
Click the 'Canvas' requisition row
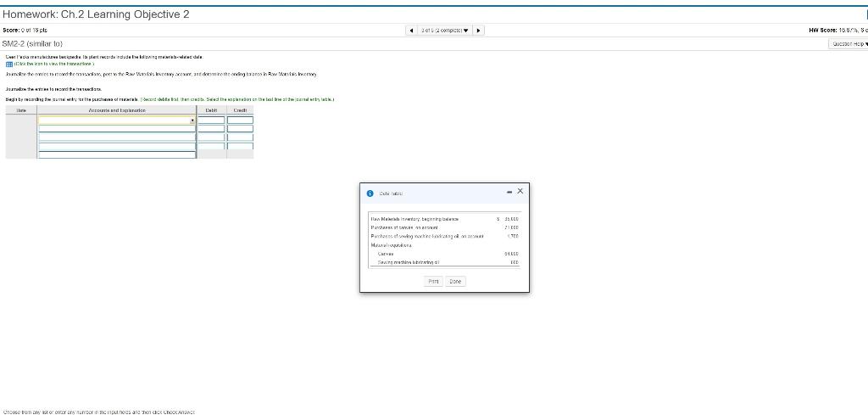[444, 254]
